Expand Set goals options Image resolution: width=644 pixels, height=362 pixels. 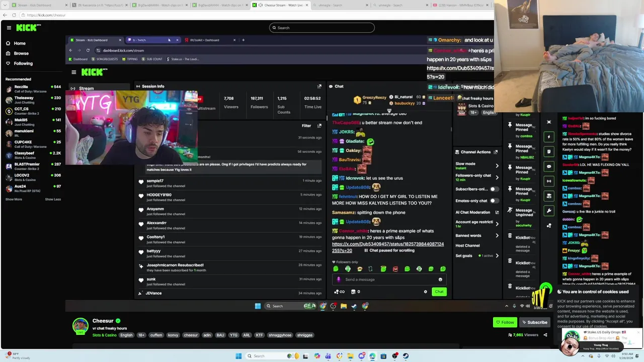pos(497,255)
